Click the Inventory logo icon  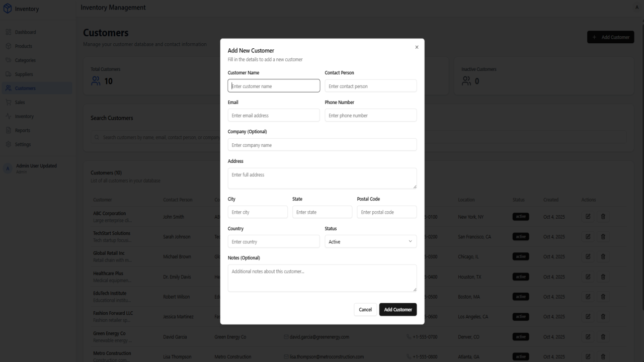pos(8,9)
